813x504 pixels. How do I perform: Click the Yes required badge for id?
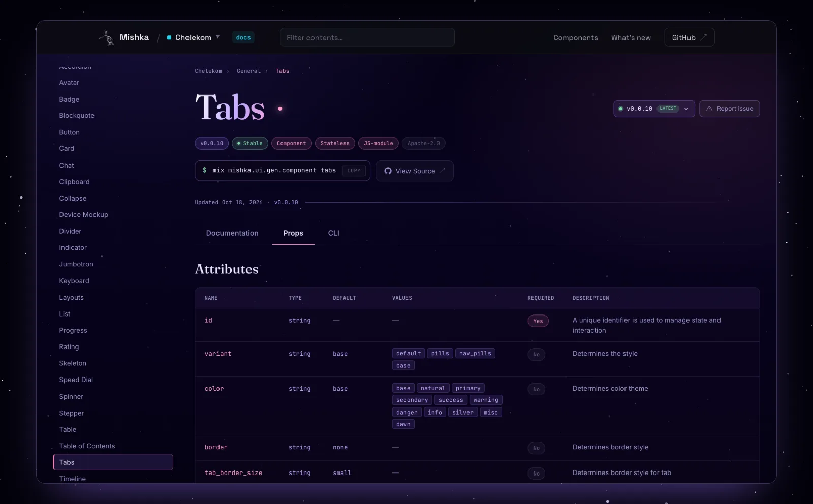point(538,321)
